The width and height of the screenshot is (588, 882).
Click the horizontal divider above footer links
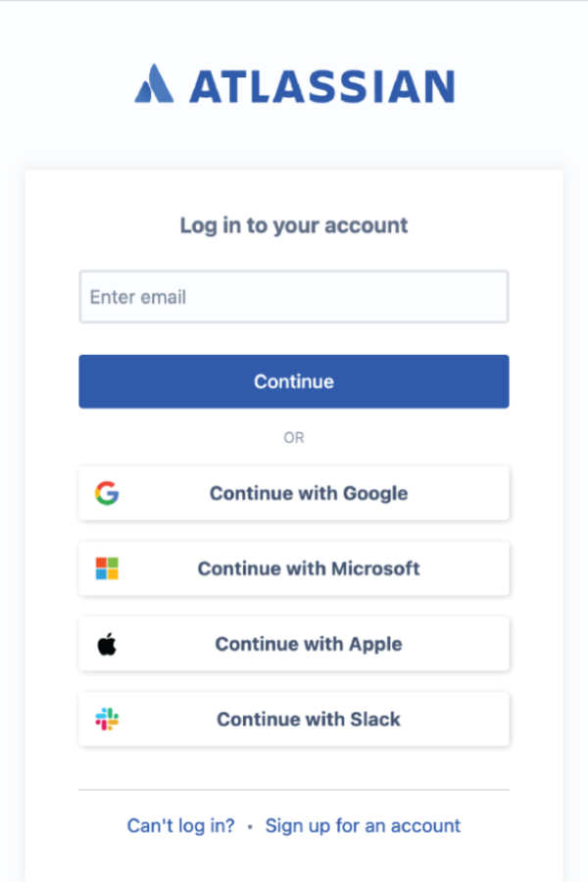294,790
